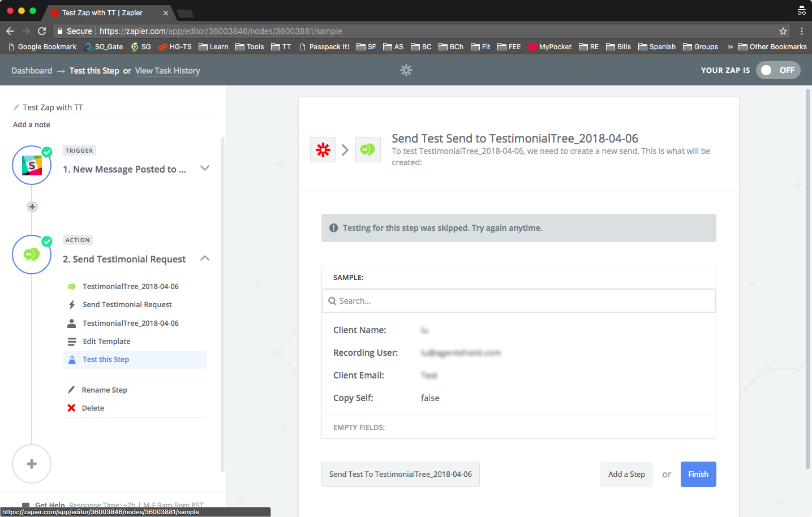The width and height of the screenshot is (812, 517).
Task: Expand the New Message Posted trigger step
Action: pos(205,168)
